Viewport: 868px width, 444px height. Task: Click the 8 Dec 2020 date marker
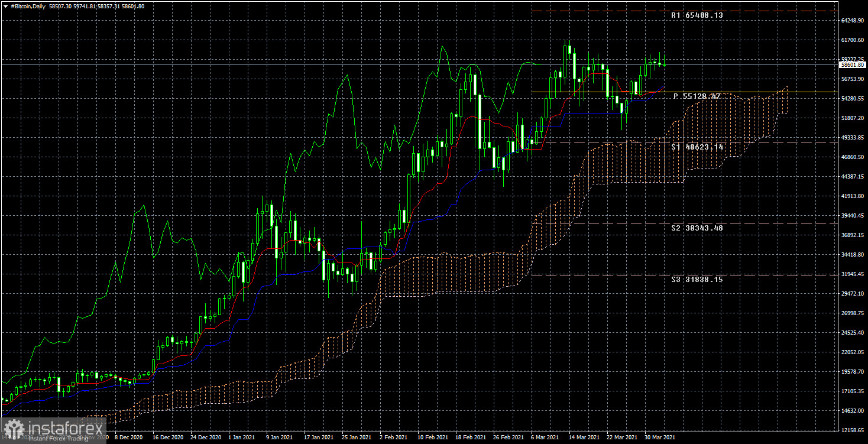point(128,438)
